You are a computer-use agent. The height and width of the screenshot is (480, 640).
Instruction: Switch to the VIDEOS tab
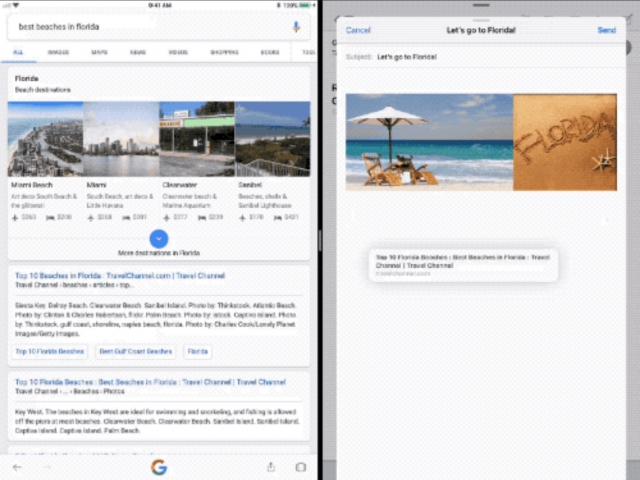click(178, 52)
